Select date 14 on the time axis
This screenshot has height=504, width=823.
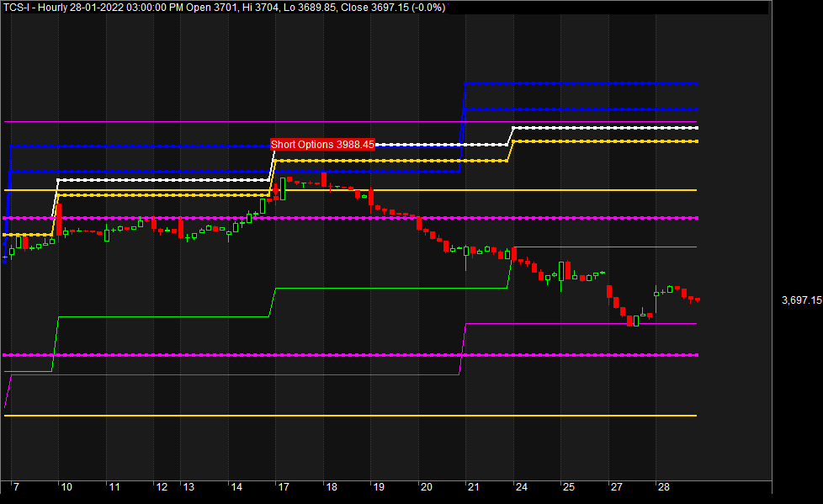coord(236,487)
